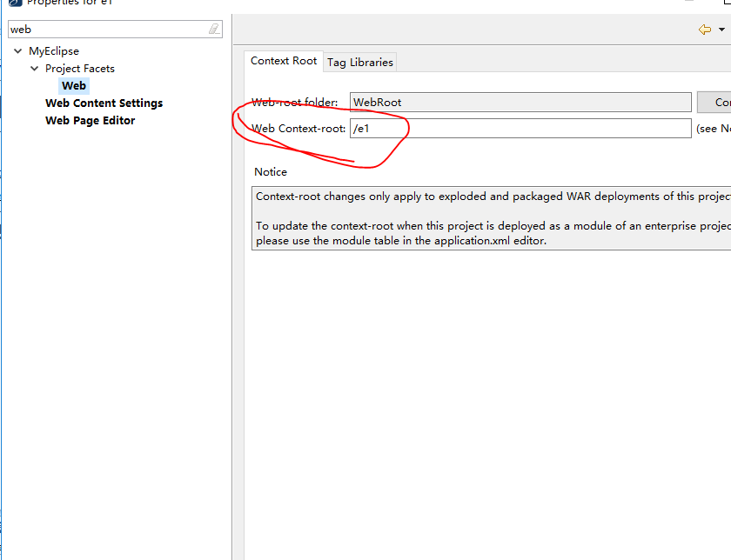Clear the filter text with the eraser icon
731x560 pixels.
(x=213, y=30)
